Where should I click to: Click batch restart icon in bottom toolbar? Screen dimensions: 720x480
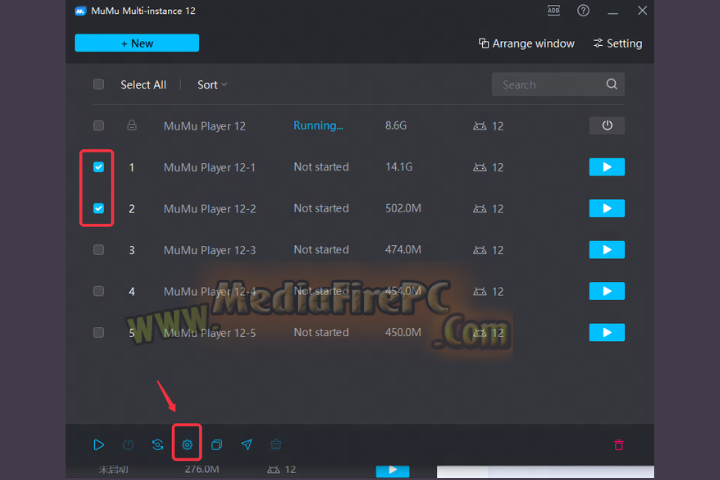click(158, 445)
